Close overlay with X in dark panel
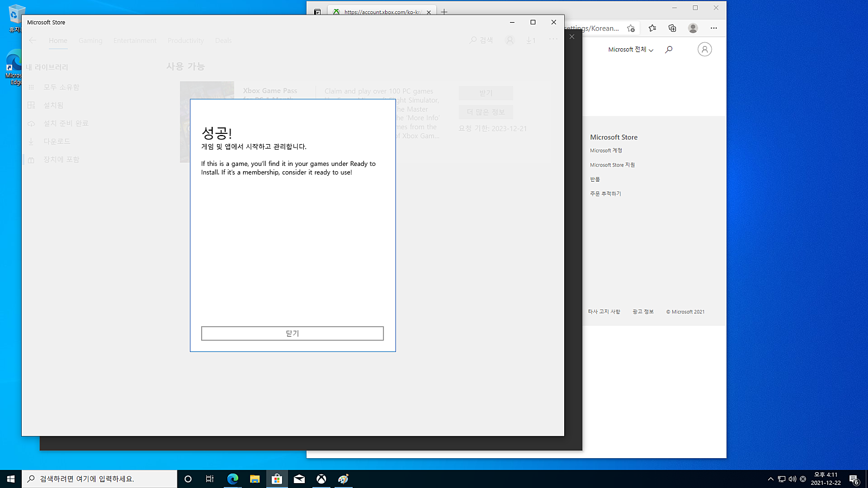The image size is (868, 488). pos(572,37)
